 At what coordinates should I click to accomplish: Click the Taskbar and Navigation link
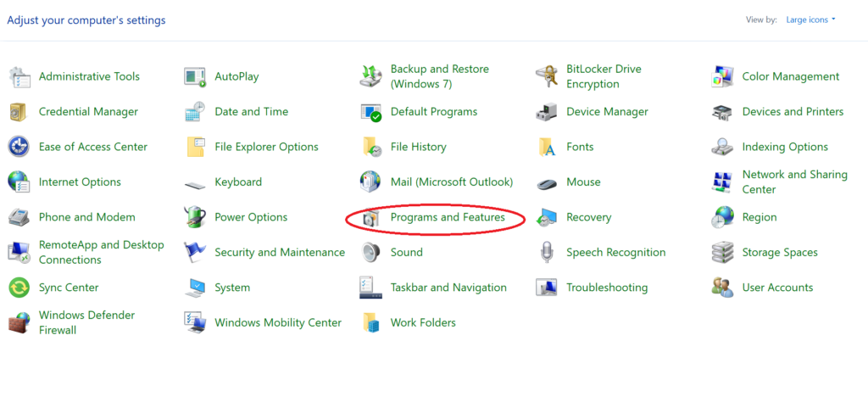[448, 288]
